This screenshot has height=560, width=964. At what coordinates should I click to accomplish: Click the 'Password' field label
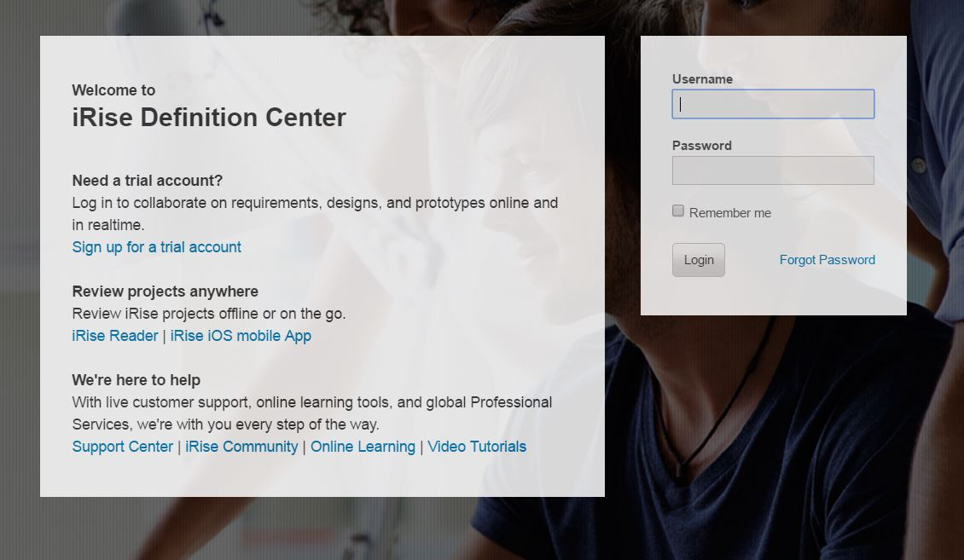701,146
